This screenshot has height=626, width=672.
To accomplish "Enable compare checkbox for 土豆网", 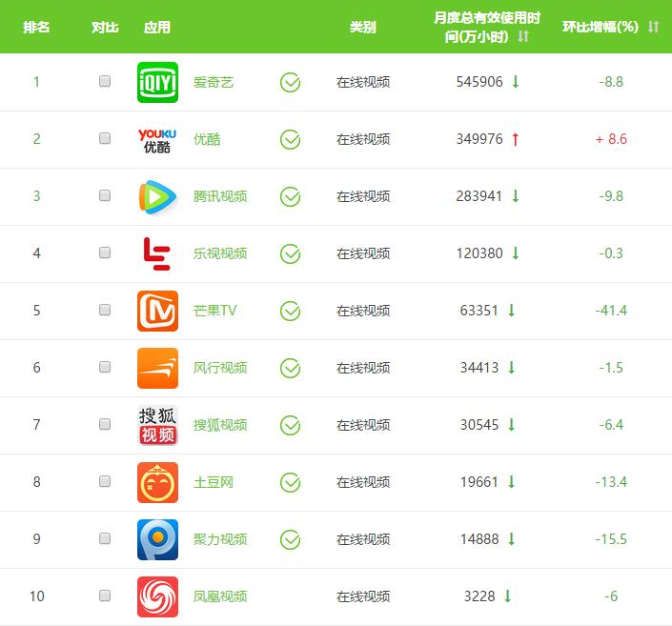I will pyautogui.click(x=105, y=481).
